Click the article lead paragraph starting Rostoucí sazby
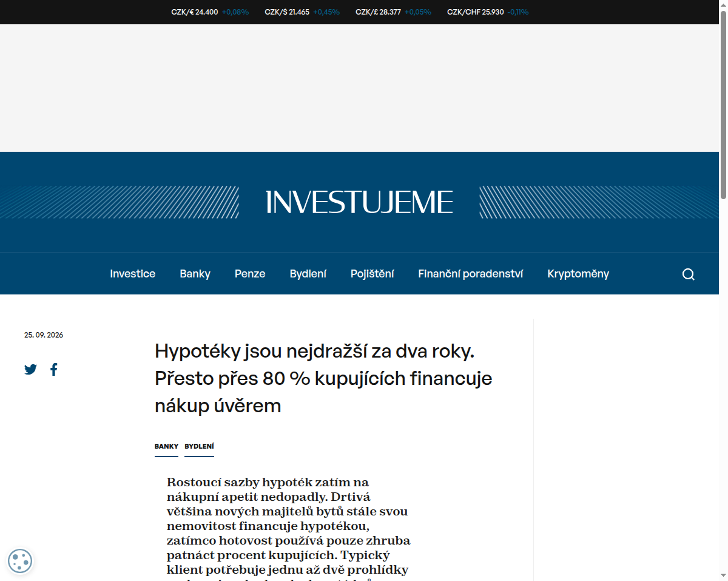 pos(289,528)
